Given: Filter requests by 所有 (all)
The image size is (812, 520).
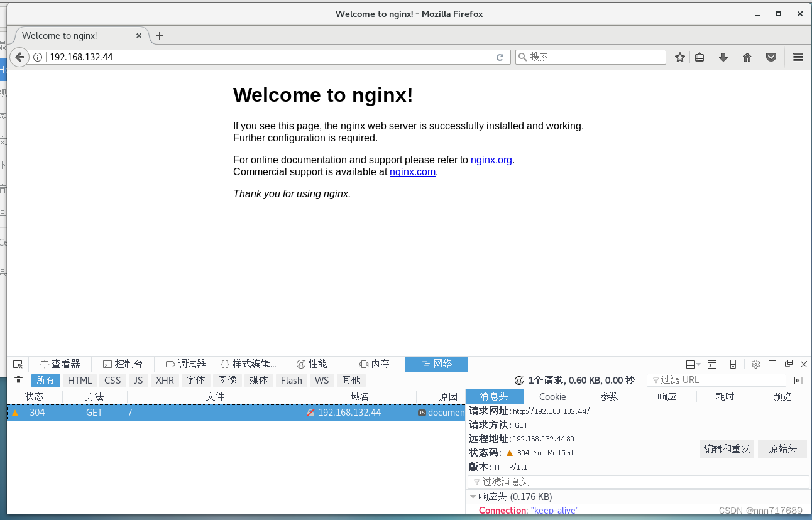Looking at the screenshot, I should pyautogui.click(x=45, y=381).
